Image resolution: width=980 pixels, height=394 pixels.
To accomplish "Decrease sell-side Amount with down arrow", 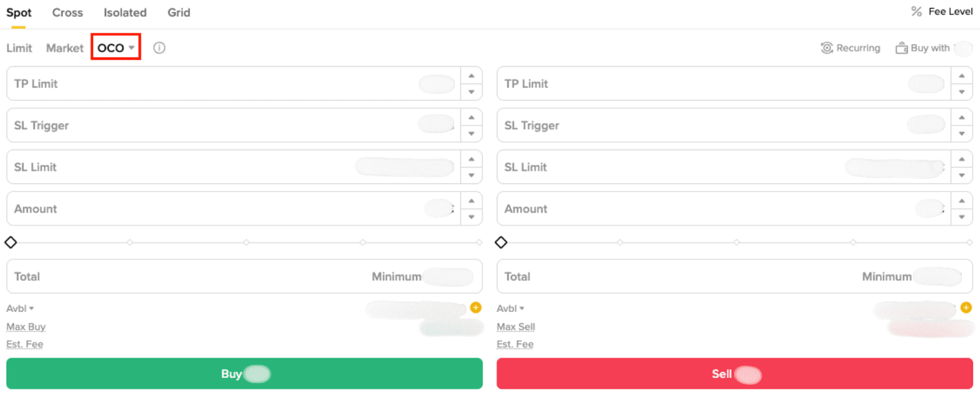I will 962,217.
